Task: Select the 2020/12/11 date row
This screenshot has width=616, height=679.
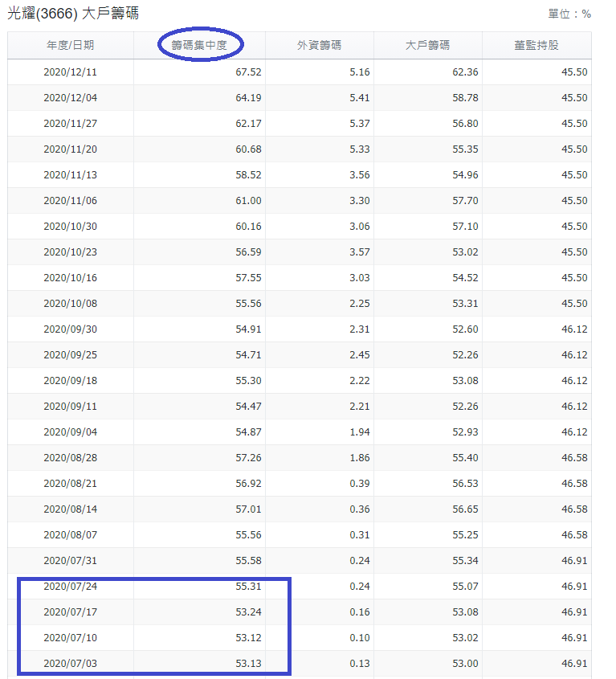Action: point(71,72)
